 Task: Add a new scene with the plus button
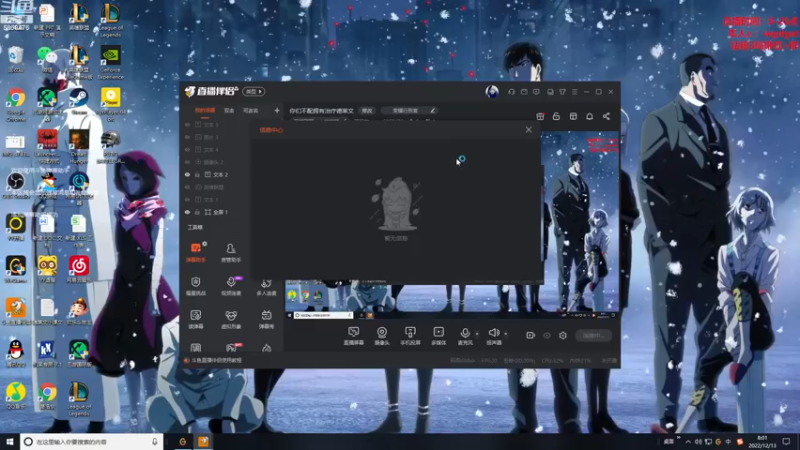[x=277, y=110]
